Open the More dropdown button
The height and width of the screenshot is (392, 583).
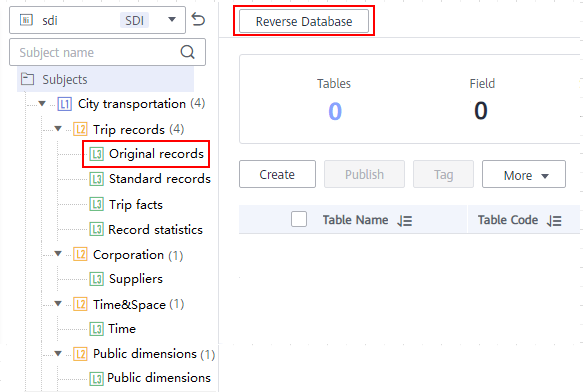tap(524, 174)
